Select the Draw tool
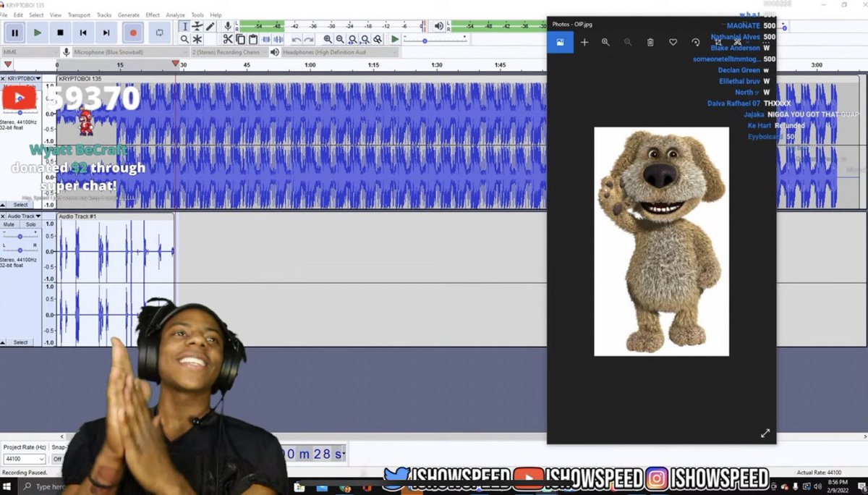This screenshot has height=495, width=868. 210,26
